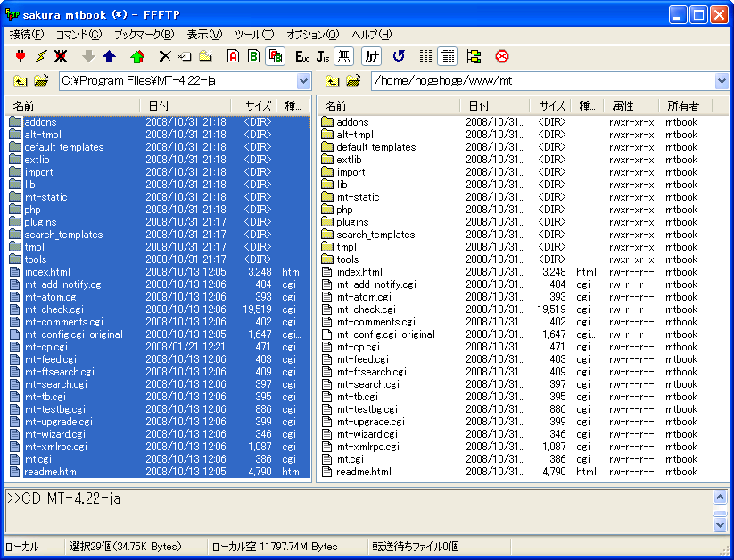Enable Binary transfer mode (B)
Screen dimensions: 734x560
253,56
